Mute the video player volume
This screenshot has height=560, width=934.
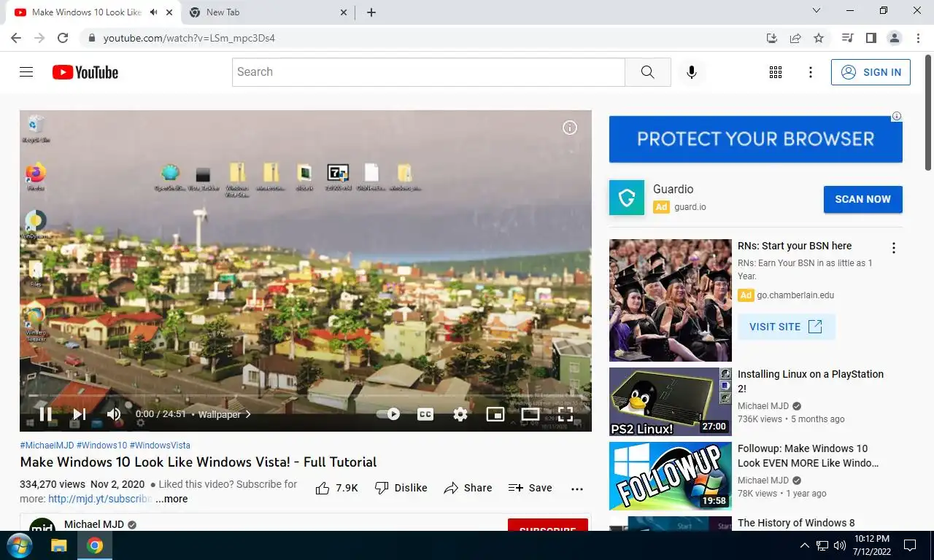click(114, 414)
